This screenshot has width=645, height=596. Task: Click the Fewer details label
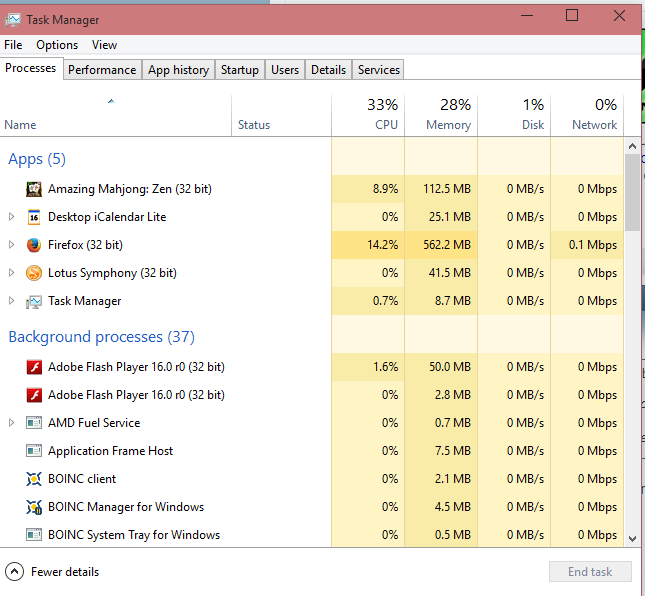(65, 572)
